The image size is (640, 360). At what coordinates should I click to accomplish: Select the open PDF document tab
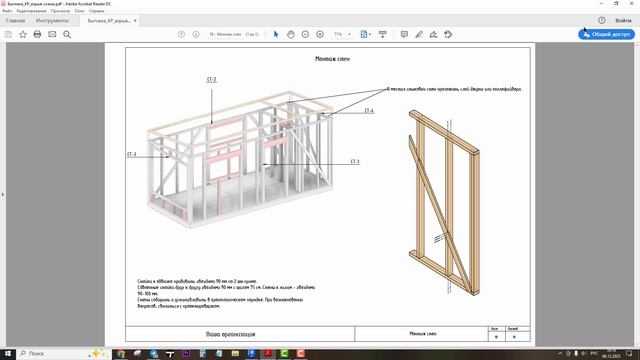click(109, 20)
